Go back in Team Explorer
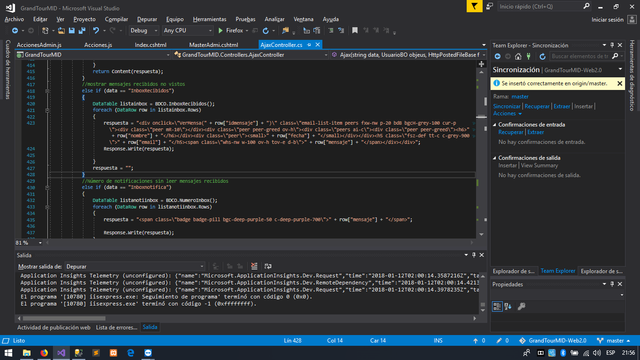This screenshot has width=640, height=360. click(497, 57)
